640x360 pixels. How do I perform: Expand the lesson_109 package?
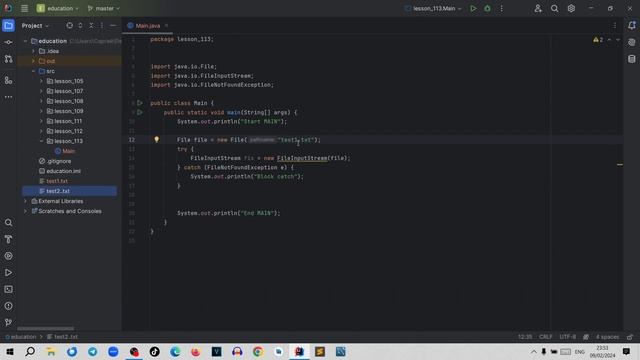(x=41, y=111)
